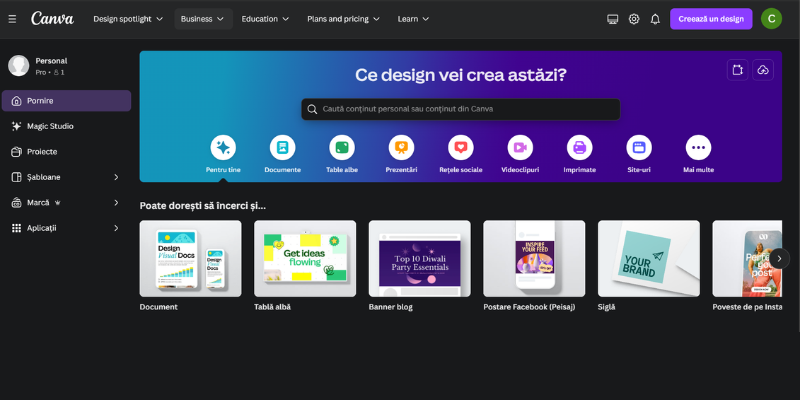
Task: Open Proiecte in sidebar
Action: click(x=66, y=152)
